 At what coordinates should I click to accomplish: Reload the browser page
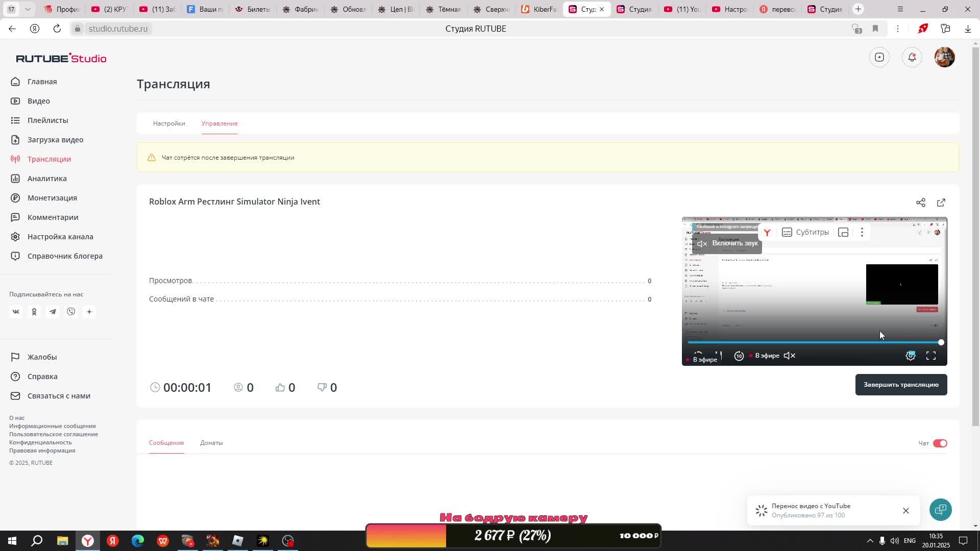57,29
